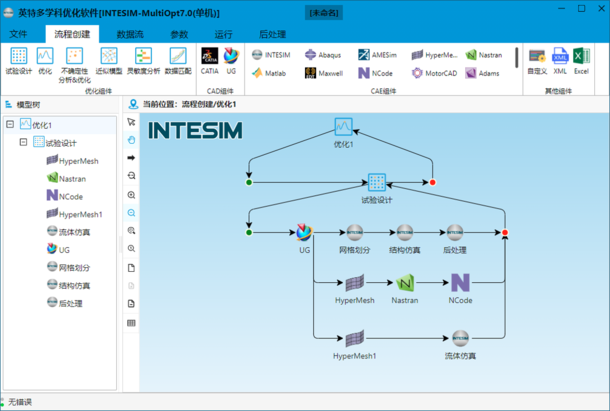Select 后处理 in the model tree
Image resolution: width=610 pixels, height=411 pixels.
[65, 303]
